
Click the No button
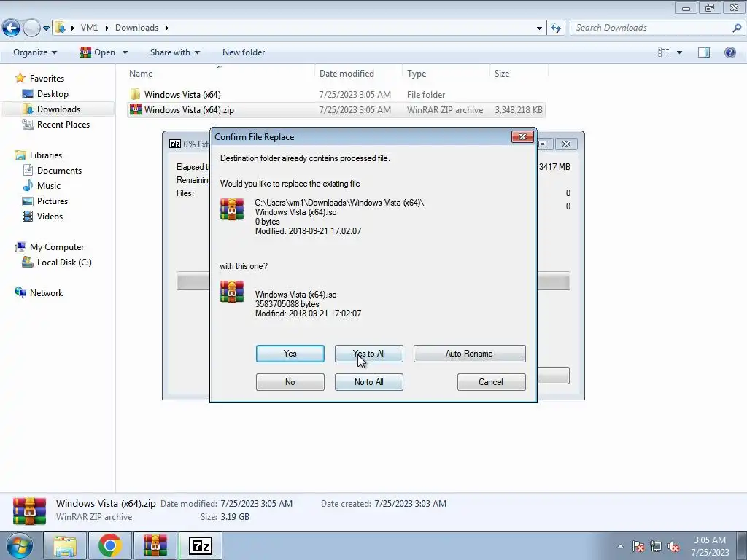(x=290, y=382)
